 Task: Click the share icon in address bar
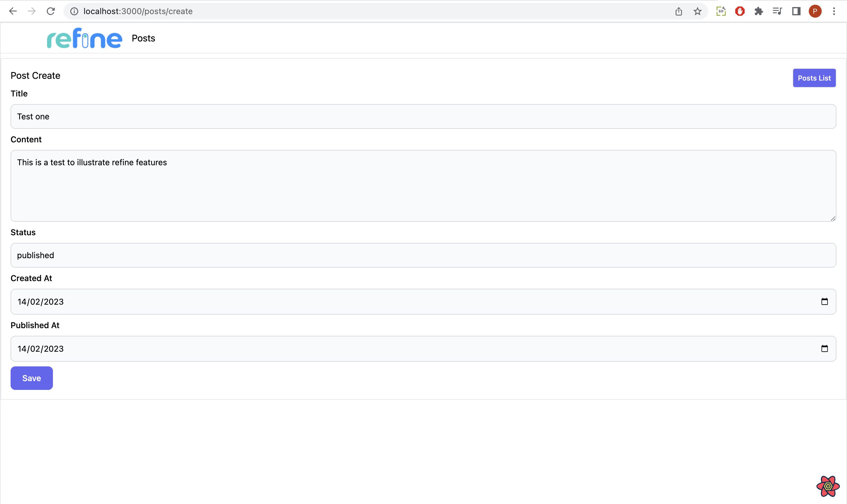678,11
